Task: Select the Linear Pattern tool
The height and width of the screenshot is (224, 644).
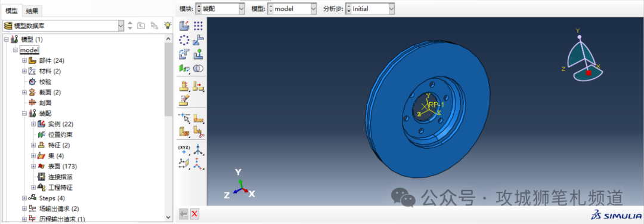Action: 198,26
